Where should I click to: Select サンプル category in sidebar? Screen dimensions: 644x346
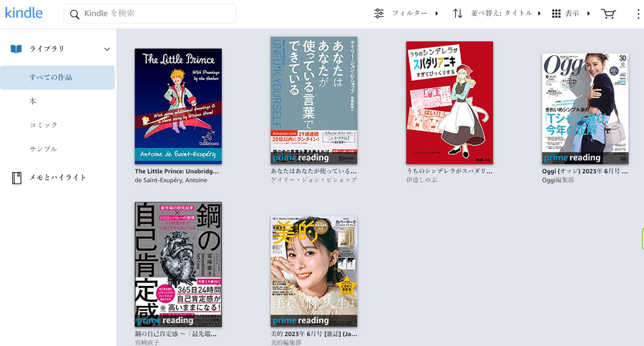pos(43,149)
